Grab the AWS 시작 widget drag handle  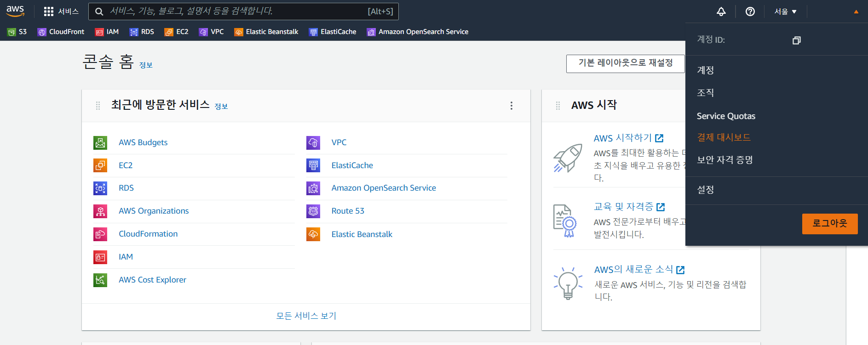point(558,106)
